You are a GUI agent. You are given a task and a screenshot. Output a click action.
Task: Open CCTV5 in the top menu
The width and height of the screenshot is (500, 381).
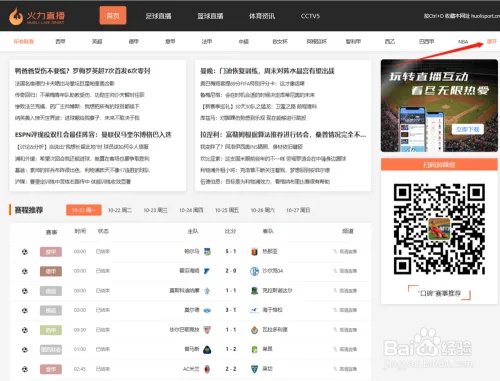(x=310, y=16)
